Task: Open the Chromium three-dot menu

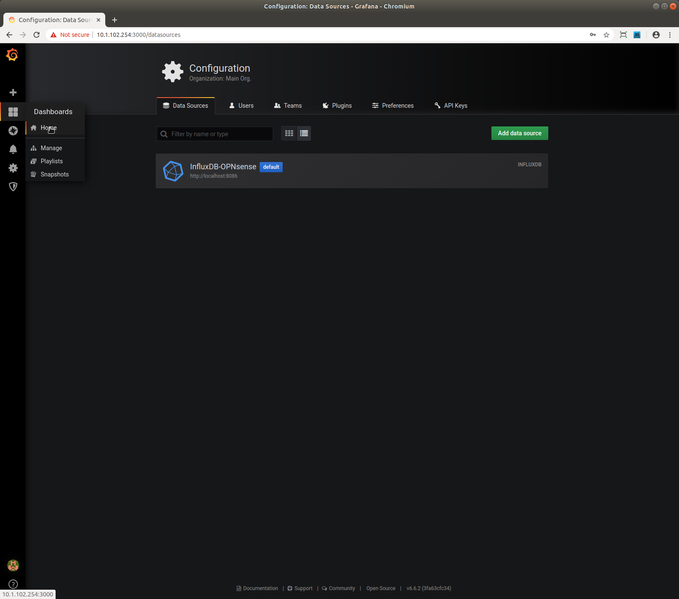Action: tap(670, 35)
